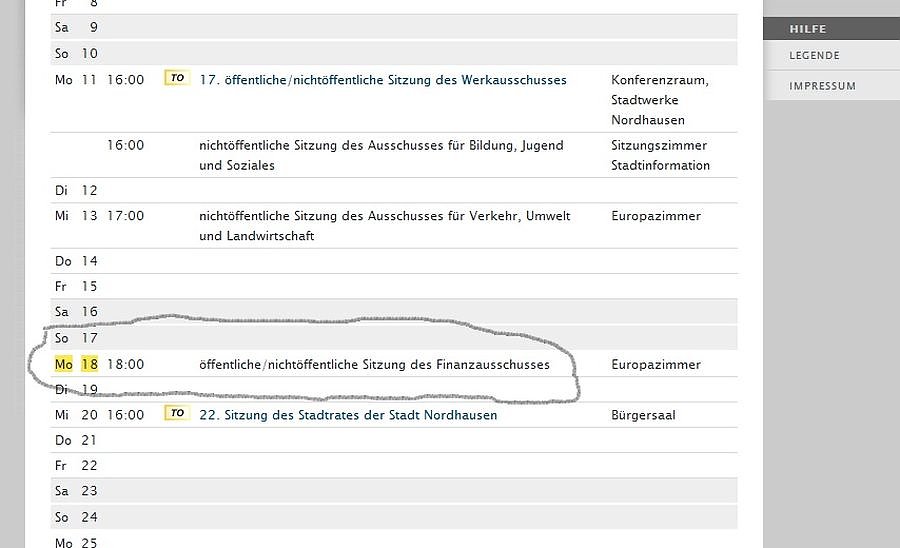
Task: Click the Bürgersaal location text
Action: pyautogui.click(x=643, y=415)
